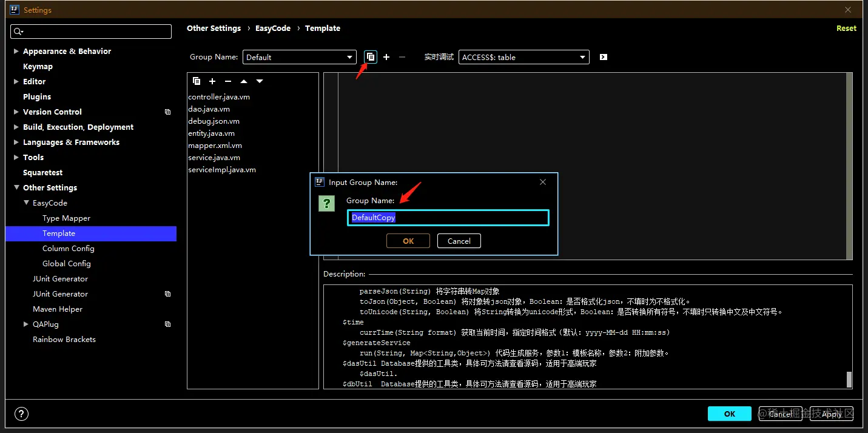Run real-time debug play icon
This screenshot has width=868, height=433.
coord(603,57)
